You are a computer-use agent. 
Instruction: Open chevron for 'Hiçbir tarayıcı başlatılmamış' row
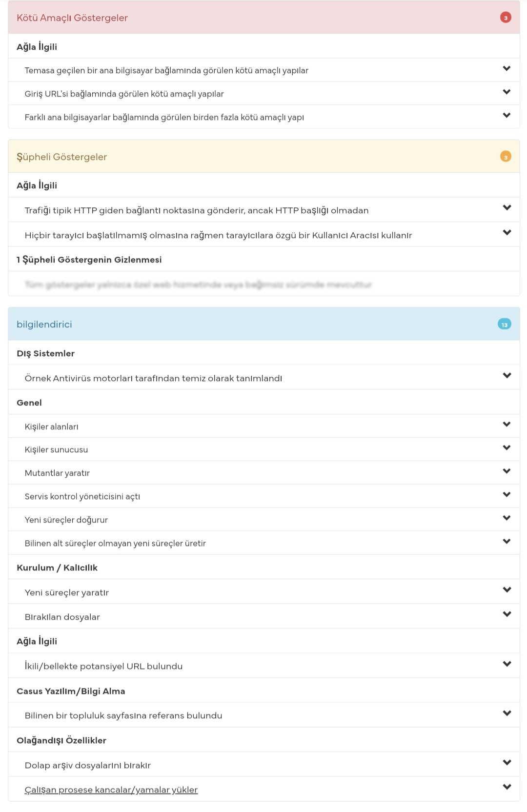(x=507, y=233)
